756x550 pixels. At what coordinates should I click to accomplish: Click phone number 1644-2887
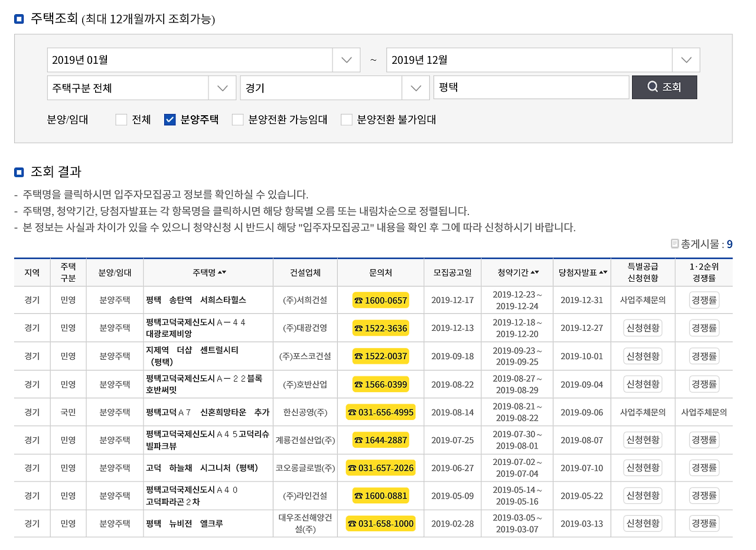coord(380,440)
